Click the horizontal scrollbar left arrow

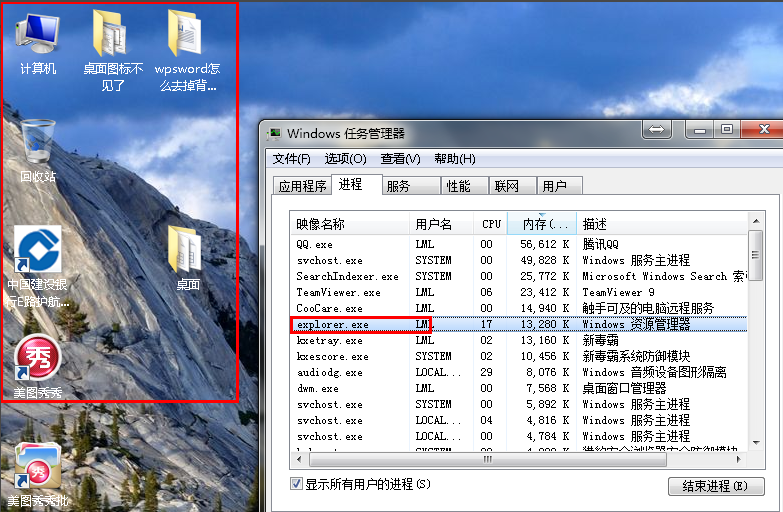click(x=299, y=459)
